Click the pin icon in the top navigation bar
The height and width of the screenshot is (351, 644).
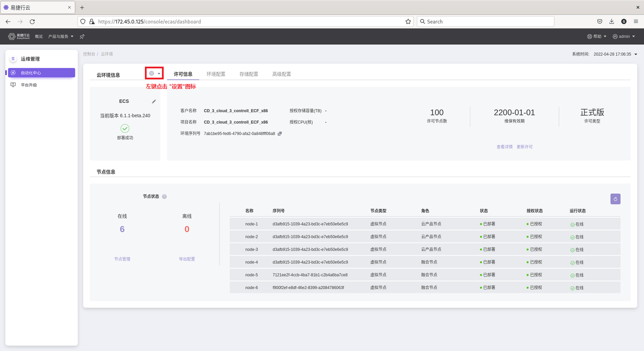[x=82, y=37]
